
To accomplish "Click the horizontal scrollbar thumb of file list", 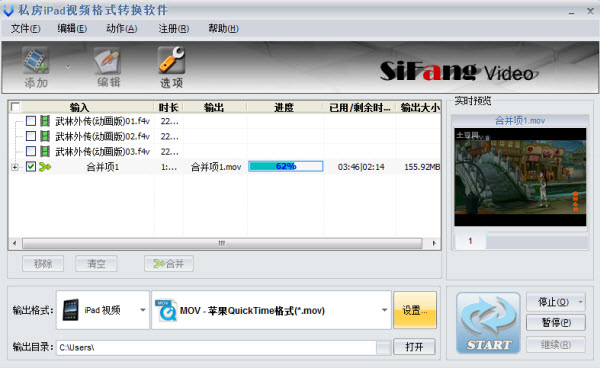I will coord(222,243).
